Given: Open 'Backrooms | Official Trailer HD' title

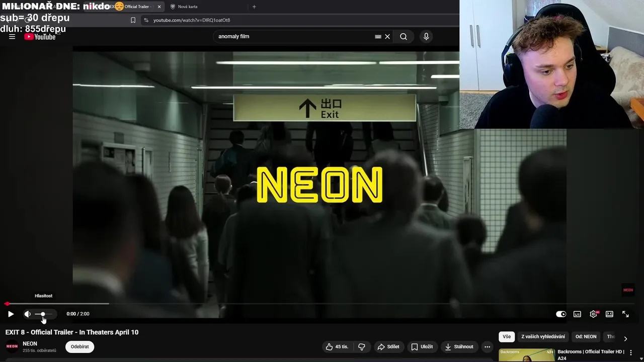Looking at the screenshot, I should pyautogui.click(x=591, y=354).
